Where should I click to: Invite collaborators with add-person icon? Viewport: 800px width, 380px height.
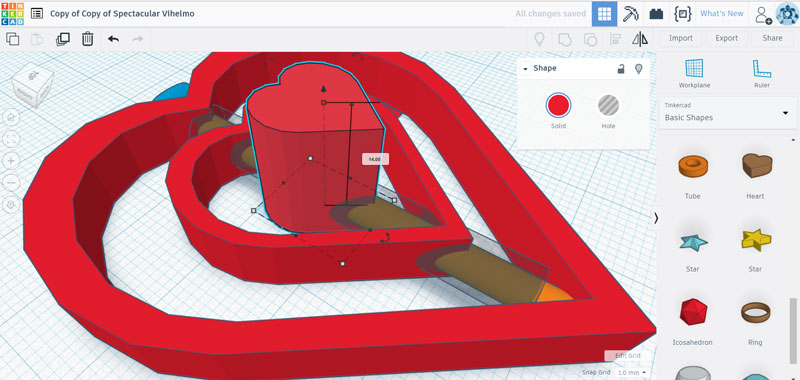(763, 14)
